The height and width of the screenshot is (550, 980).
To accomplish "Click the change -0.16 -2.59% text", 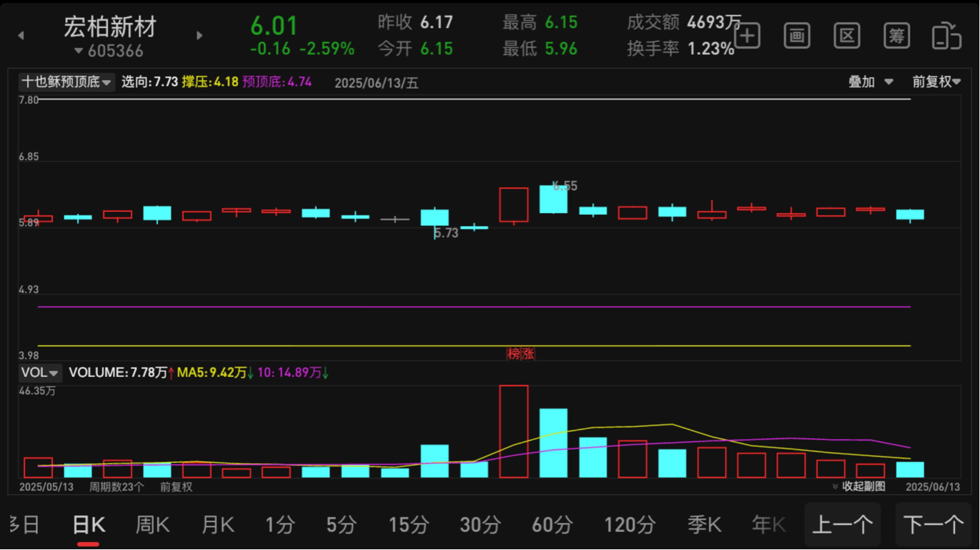I will [x=302, y=49].
